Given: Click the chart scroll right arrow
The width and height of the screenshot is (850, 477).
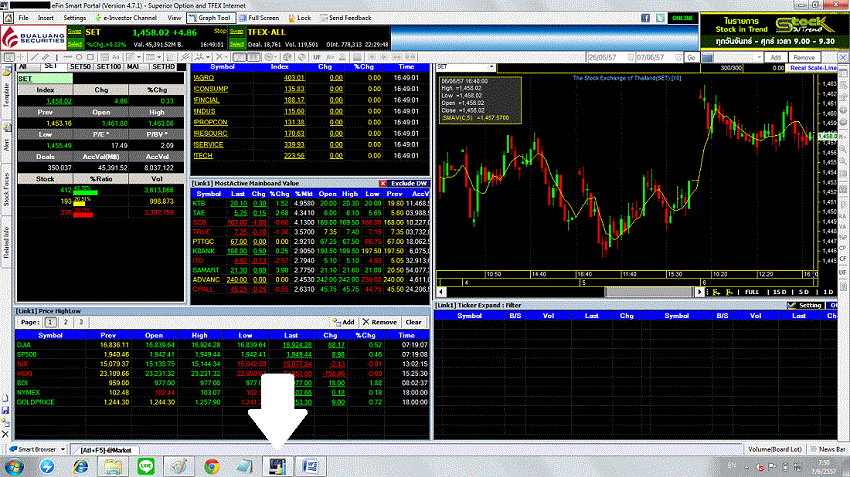Looking at the screenshot, I should tap(699, 292).
